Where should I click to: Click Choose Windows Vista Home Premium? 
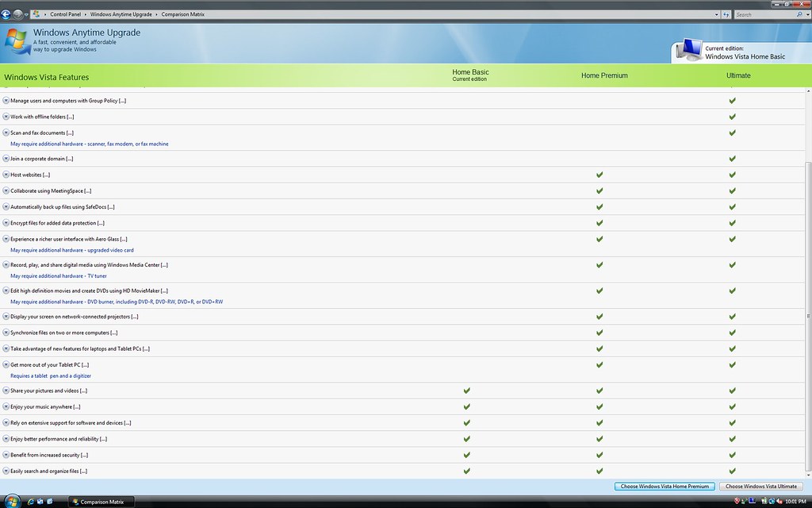point(664,486)
